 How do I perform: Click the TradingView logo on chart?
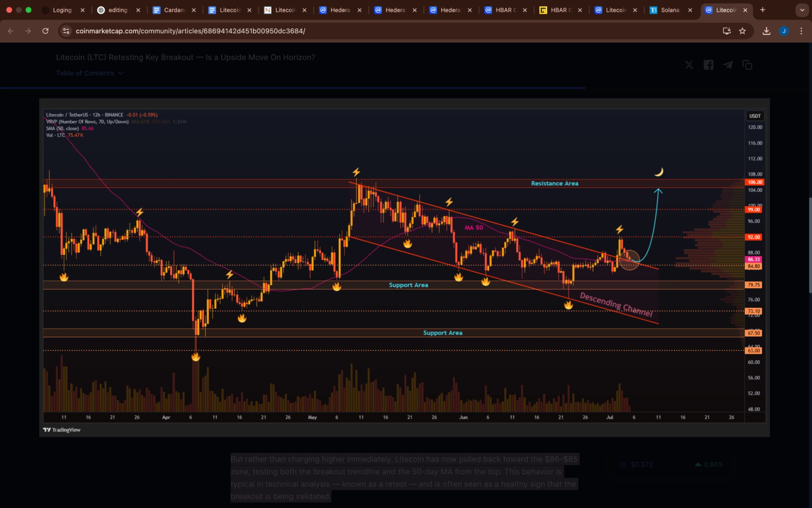tap(62, 430)
